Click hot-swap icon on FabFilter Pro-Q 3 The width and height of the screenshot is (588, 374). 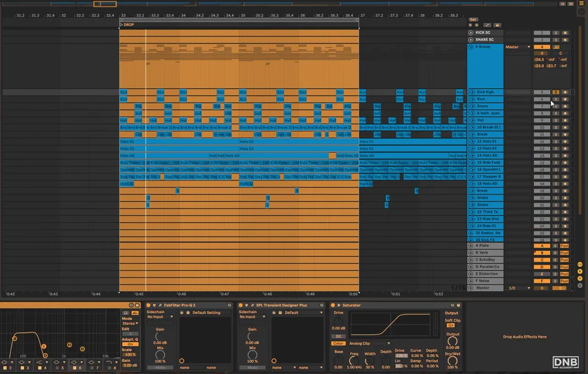point(229,305)
